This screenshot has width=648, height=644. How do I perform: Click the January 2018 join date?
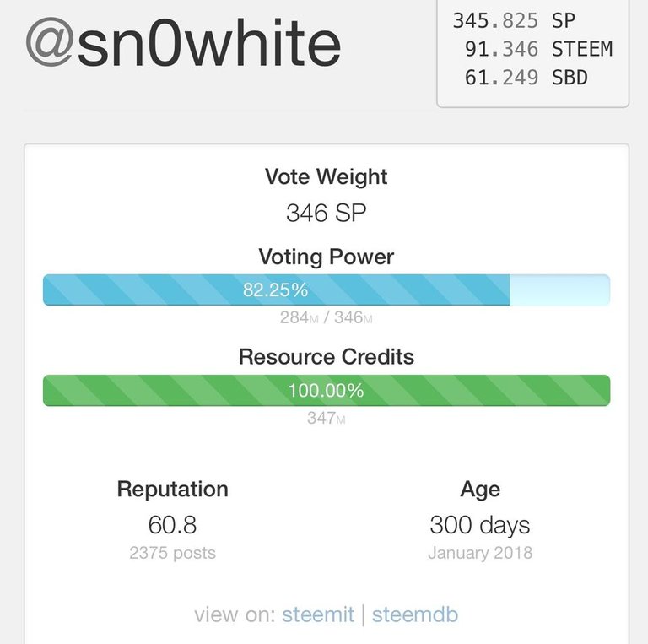point(480,554)
